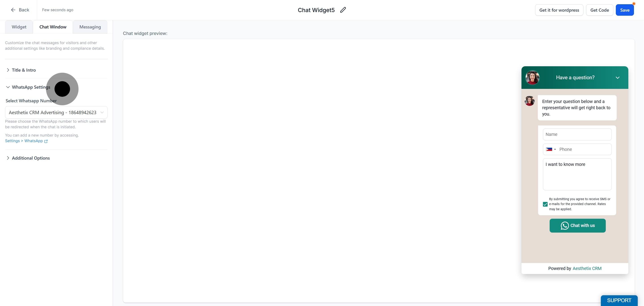Click the agent avatar in the chat widget header

(x=532, y=78)
